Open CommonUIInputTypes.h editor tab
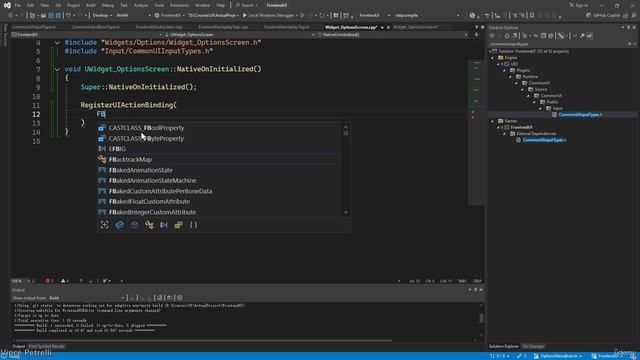The image size is (640, 360). pos(33,27)
